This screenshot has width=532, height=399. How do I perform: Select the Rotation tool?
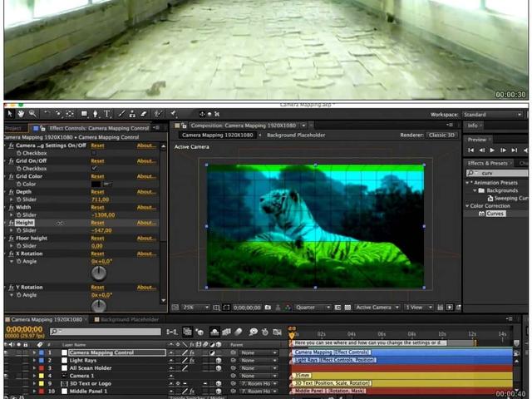(x=47, y=114)
